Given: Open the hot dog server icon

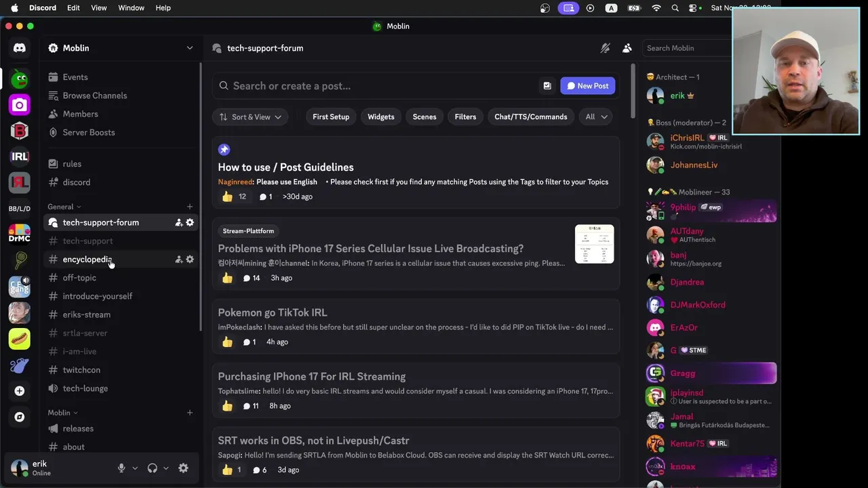Looking at the screenshot, I should click(x=20, y=338).
